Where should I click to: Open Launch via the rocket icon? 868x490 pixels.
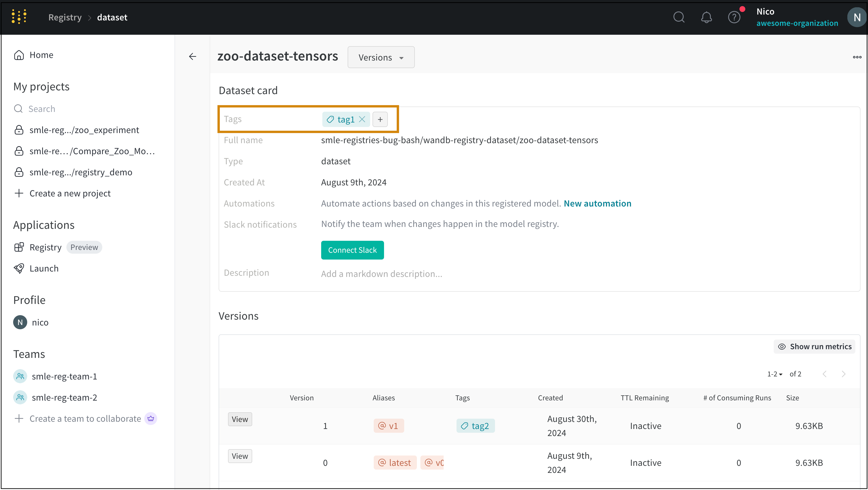click(19, 268)
